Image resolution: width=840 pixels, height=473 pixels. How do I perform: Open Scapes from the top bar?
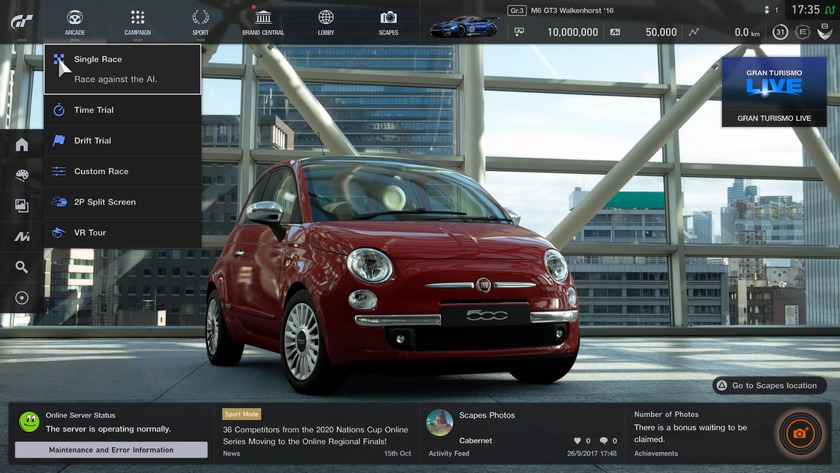click(x=388, y=22)
